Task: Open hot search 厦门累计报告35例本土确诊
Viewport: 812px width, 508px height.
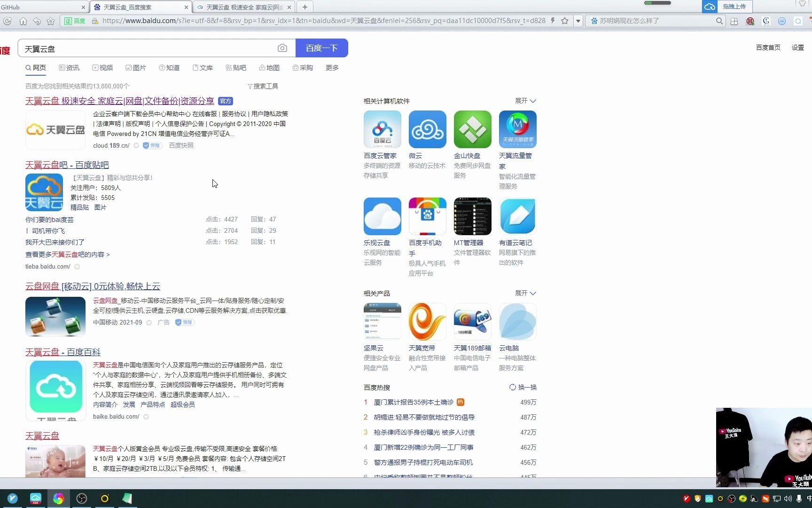Action: pos(414,402)
